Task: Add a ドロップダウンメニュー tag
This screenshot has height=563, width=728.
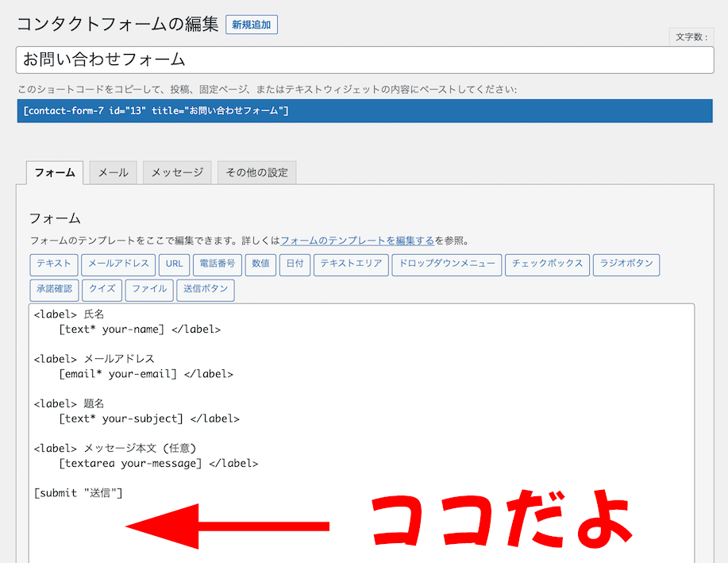Action: pos(447,264)
